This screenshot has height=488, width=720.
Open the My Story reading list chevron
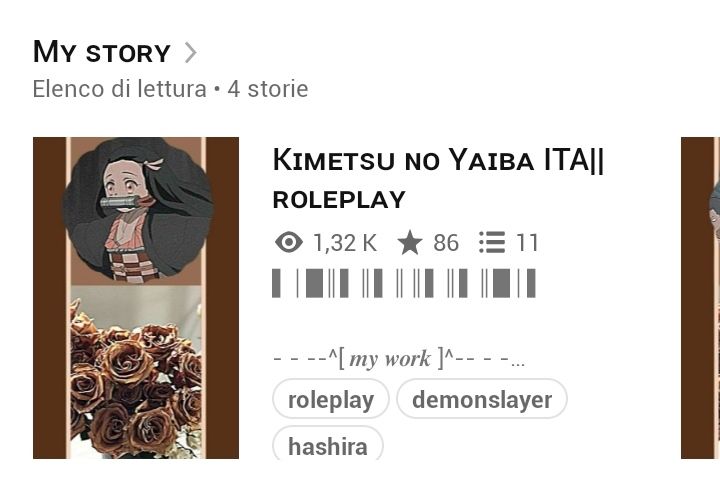[x=191, y=52]
